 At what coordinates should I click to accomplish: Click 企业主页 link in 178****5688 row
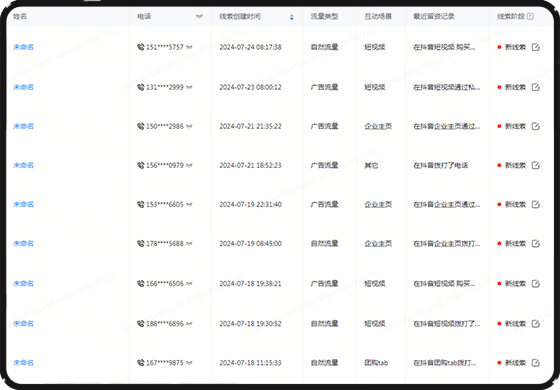(378, 244)
